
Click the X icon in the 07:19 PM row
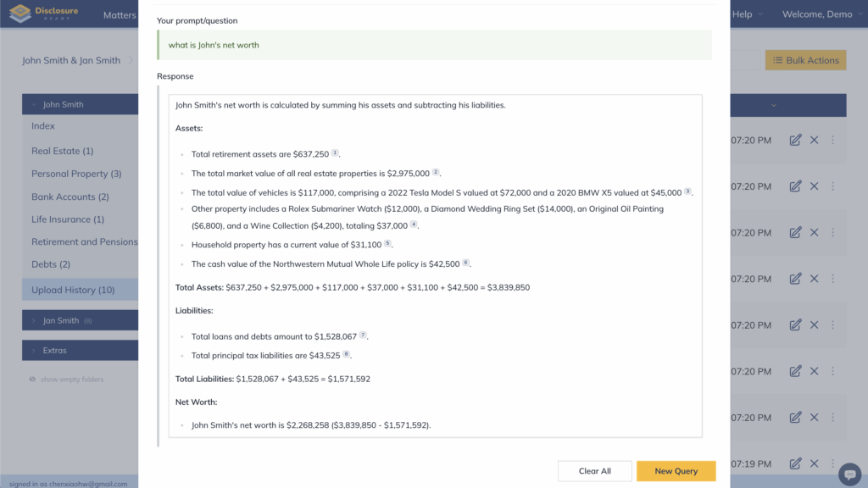tap(814, 463)
